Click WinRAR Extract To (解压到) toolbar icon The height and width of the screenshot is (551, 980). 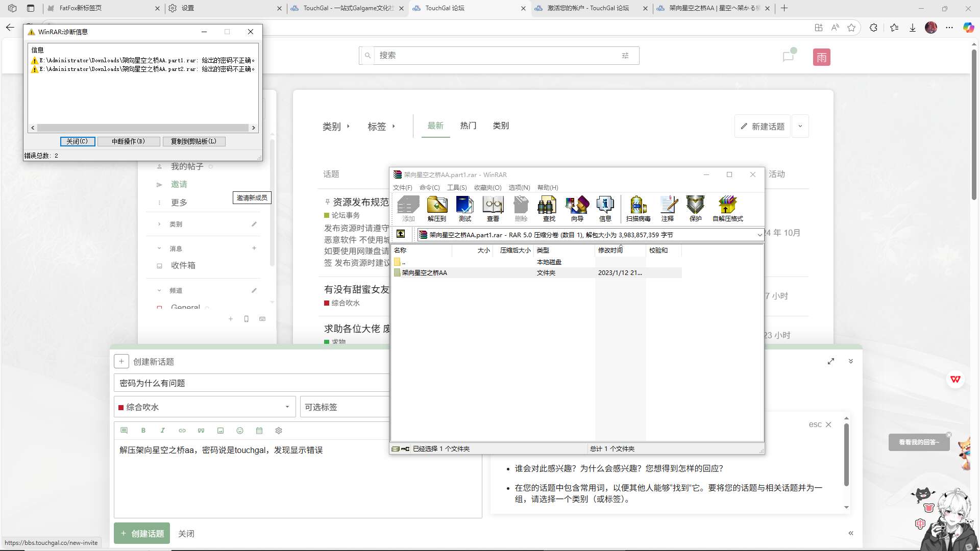tap(437, 209)
